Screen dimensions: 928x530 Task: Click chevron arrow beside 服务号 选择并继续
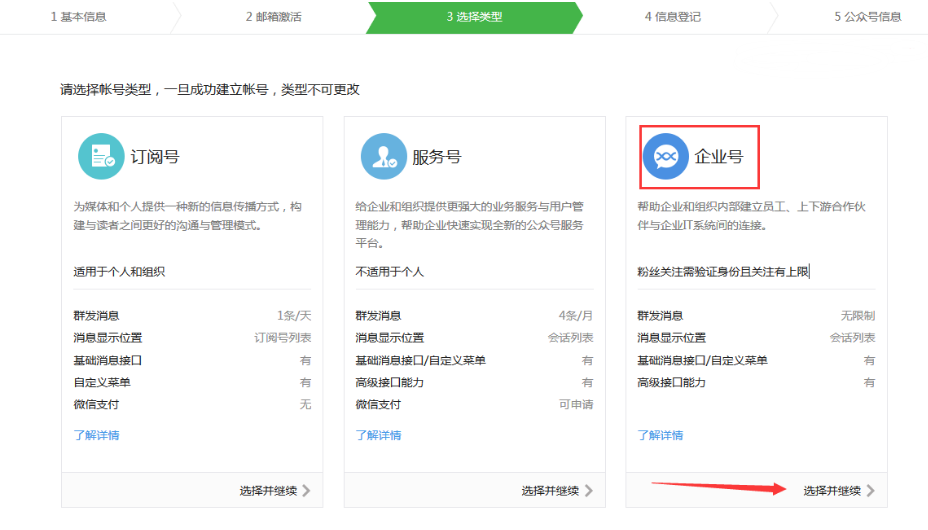pyautogui.click(x=588, y=491)
